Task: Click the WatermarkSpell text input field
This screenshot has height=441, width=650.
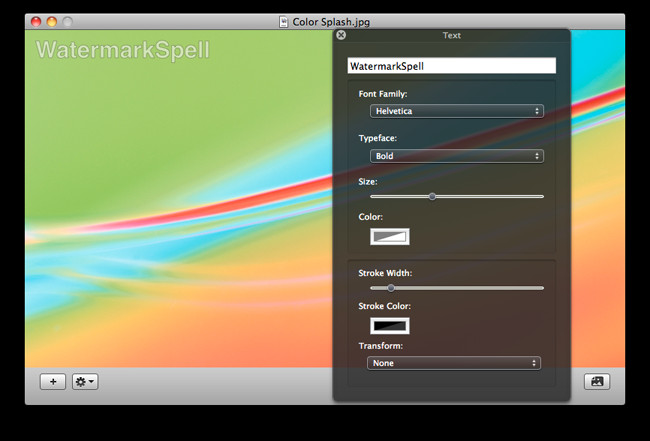Action: point(451,66)
